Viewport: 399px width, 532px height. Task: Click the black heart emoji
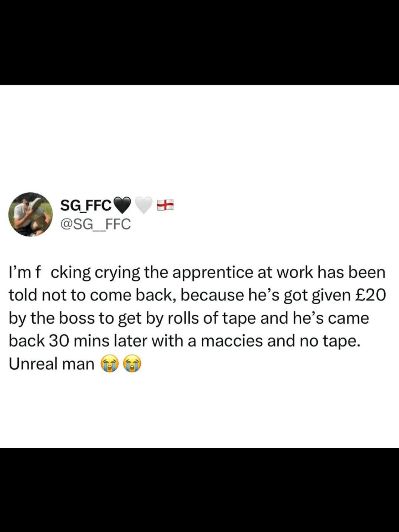(122, 206)
